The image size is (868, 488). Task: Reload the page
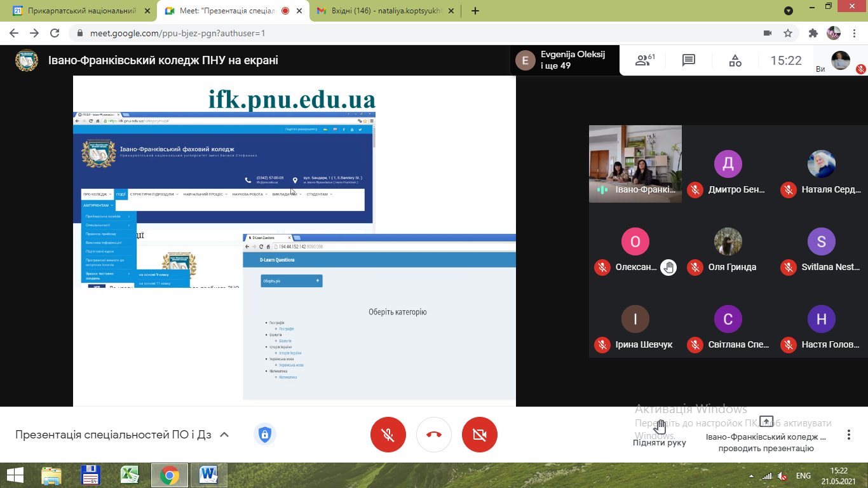[x=55, y=33]
